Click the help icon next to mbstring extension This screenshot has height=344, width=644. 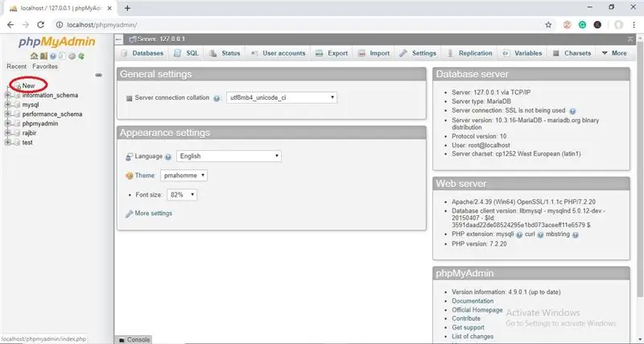tap(576, 234)
